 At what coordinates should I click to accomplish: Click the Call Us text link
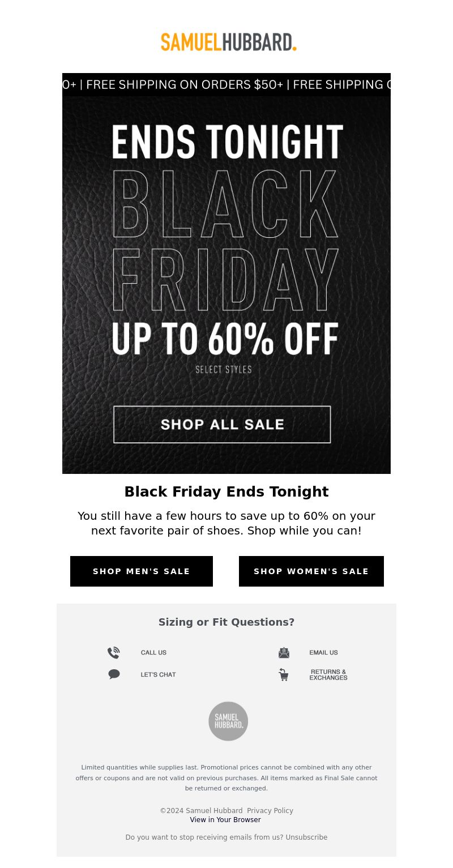point(153,653)
